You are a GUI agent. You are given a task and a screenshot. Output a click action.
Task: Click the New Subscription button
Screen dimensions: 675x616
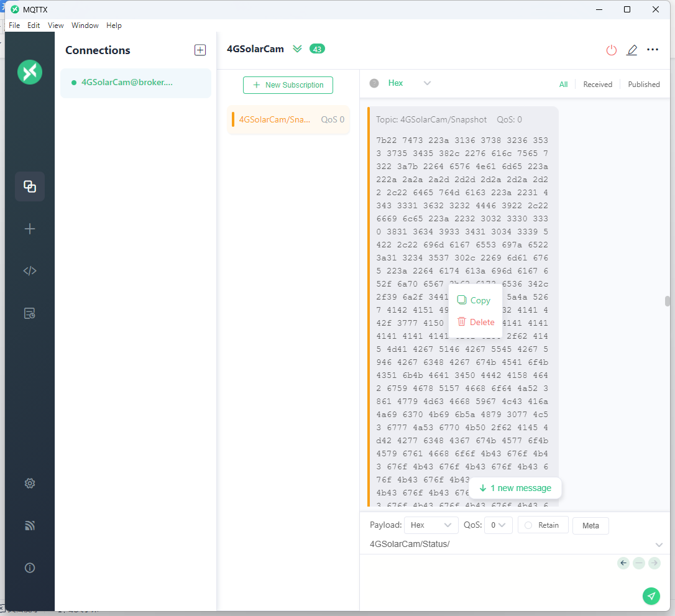288,85
